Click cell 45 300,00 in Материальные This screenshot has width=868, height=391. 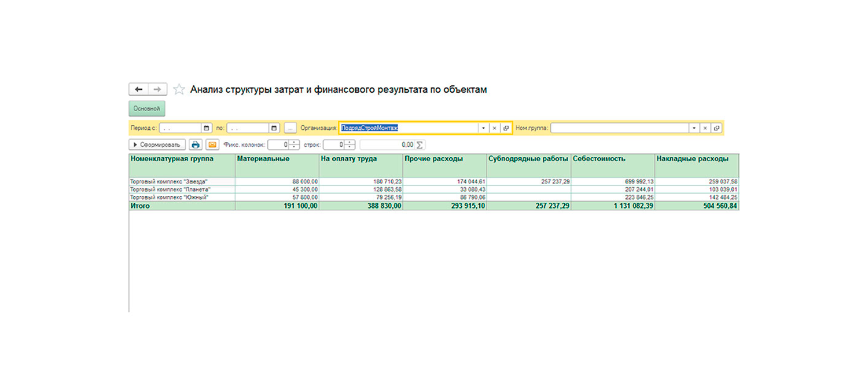coord(277,189)
